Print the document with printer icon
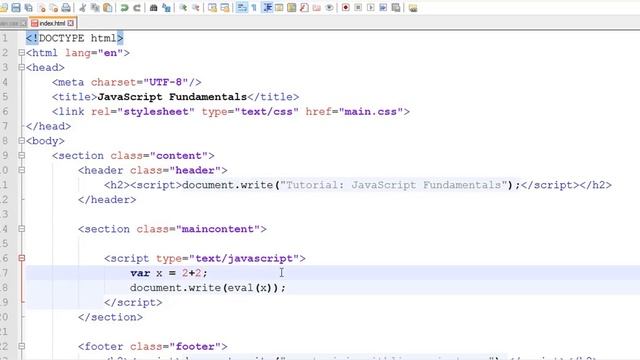This screenshot has height=360, width=640. [66, 7]
